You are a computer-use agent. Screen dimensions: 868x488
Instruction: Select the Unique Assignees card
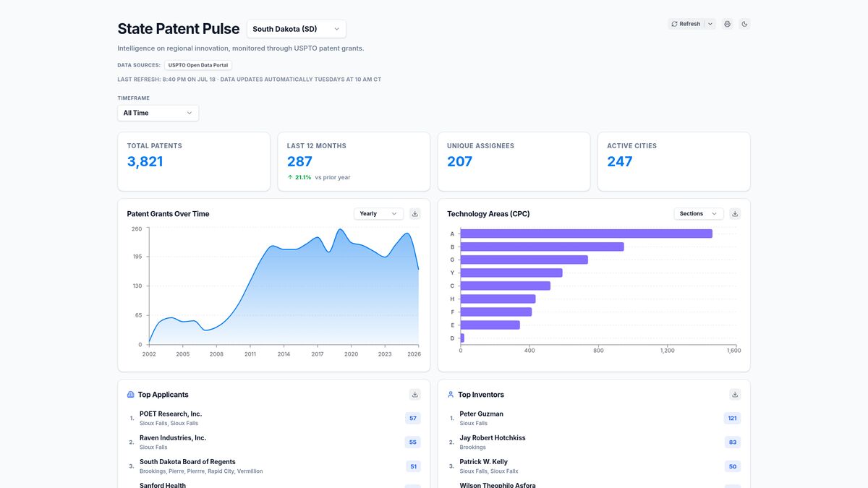coord(514,161)
